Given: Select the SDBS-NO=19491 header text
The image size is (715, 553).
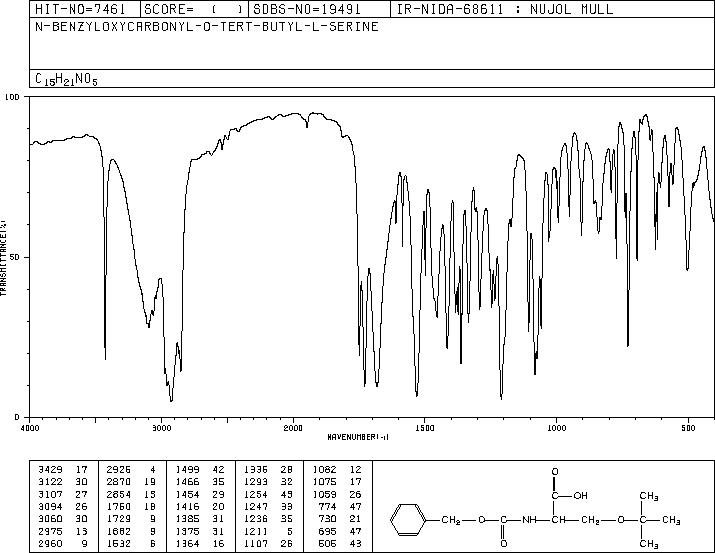Looking at the screenshot, I should pyautogui.click(x=307, y=9).
